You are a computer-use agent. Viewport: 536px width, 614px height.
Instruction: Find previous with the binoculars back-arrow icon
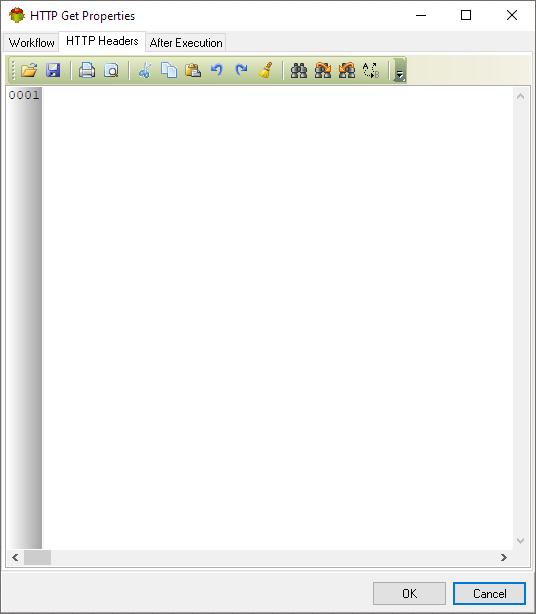(x=347, y=70)
